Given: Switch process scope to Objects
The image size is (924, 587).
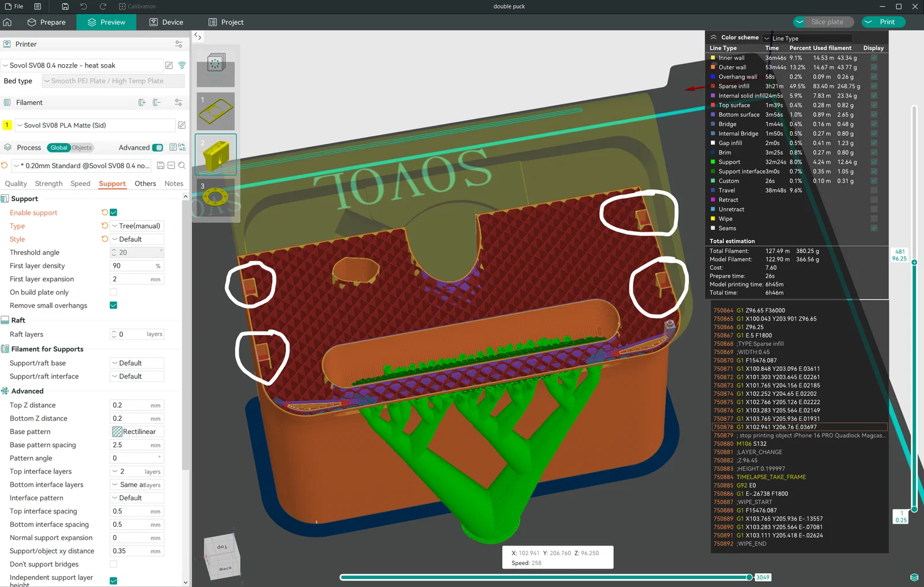Looking at the screenshot, I should [x=82, y=147].
